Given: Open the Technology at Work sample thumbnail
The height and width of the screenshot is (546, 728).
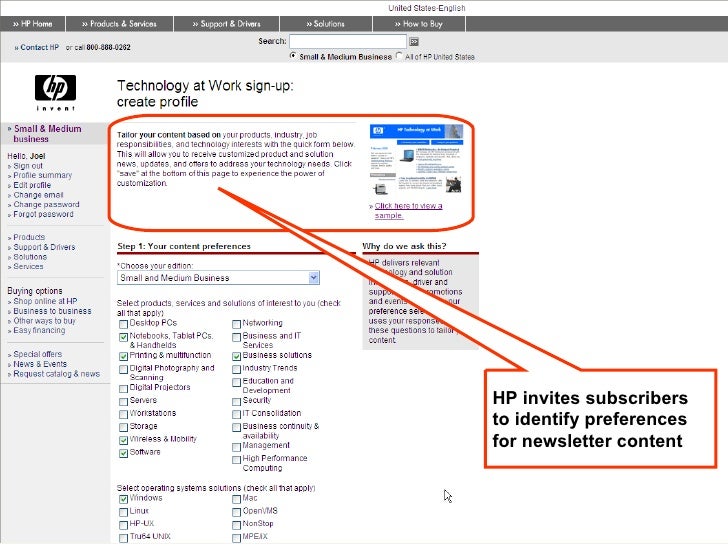Looking at the screenshot, I should (416, 159).
